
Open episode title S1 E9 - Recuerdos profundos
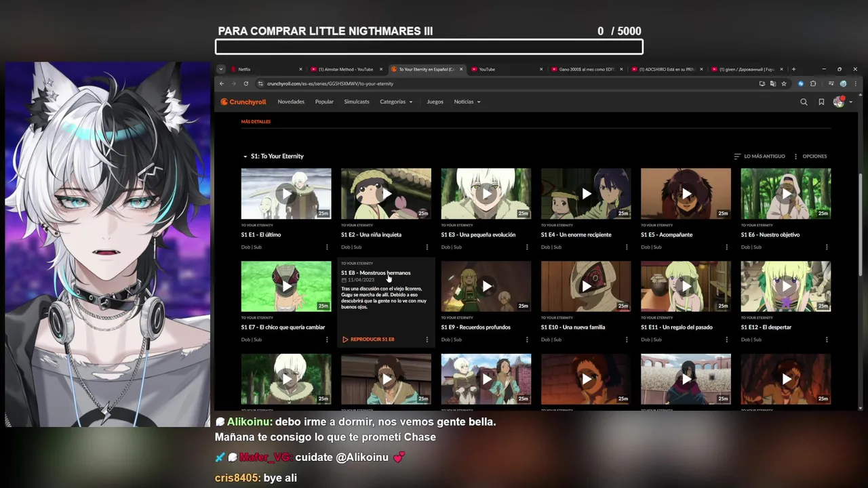(475, 327)
